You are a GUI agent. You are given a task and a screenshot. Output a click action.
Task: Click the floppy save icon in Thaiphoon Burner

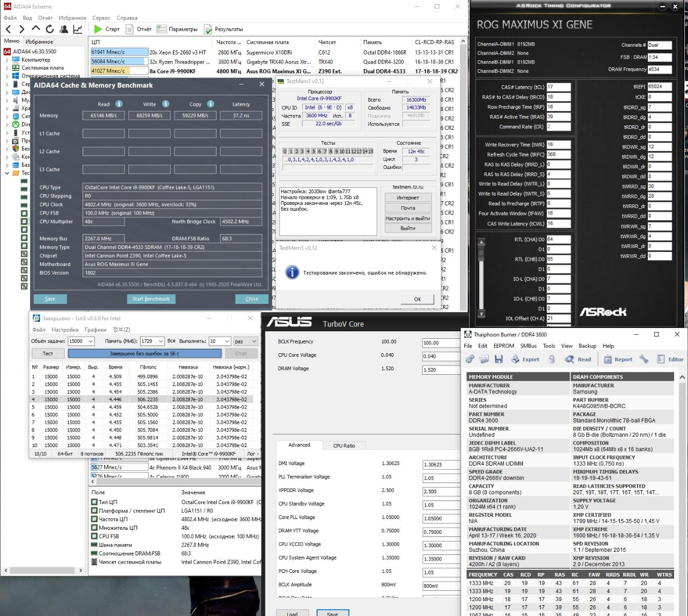(x=499, y=359)
